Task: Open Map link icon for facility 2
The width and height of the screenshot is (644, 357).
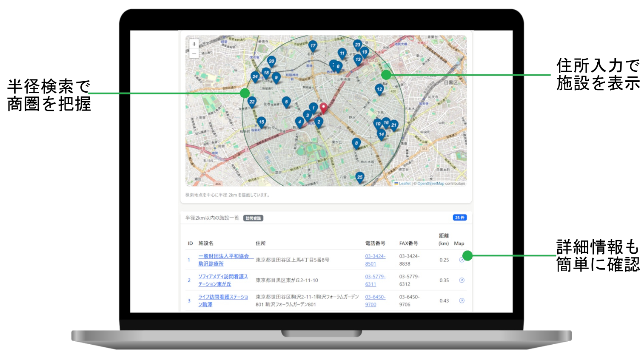Action: [462, 280]
